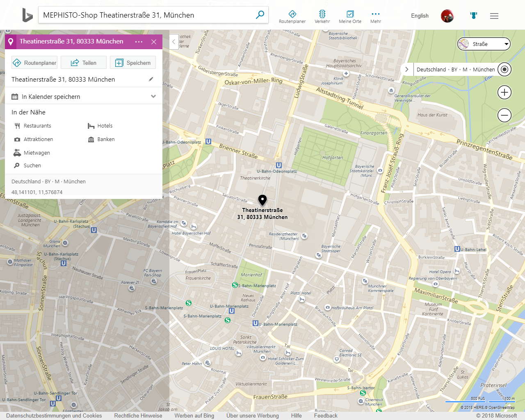Edit the address with pencil icon

coord(151,79)
